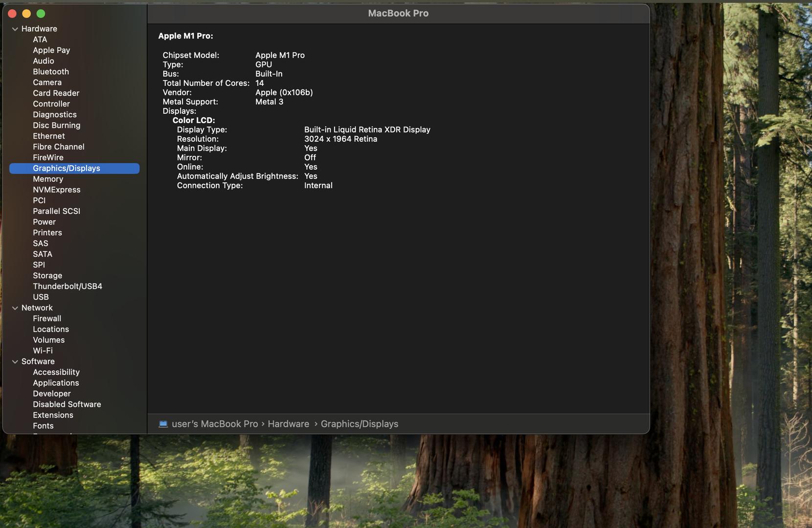This screenshot has width=812, height=528.
Task: Select Developer under Software
Action: point(52,394)
